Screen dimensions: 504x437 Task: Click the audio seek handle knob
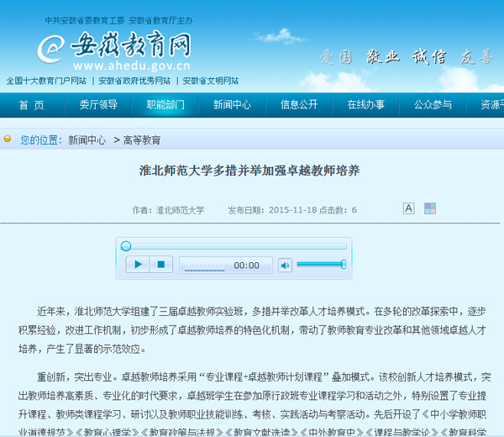[126, 246]
